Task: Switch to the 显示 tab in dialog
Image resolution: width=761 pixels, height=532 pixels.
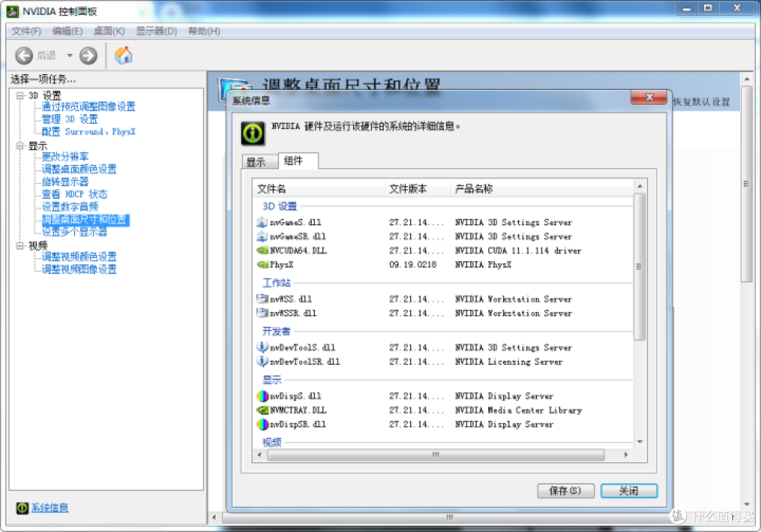Action: tap(259, 162)
